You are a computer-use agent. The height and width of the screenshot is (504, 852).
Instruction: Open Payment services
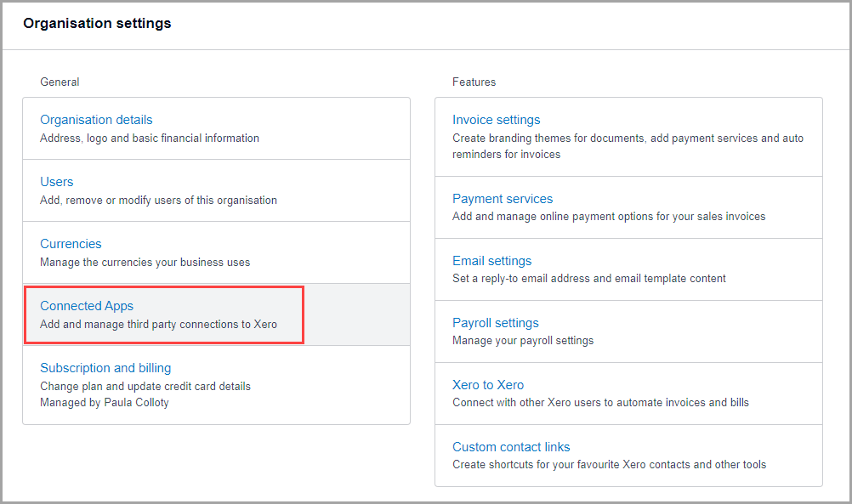tap(503, 198)
